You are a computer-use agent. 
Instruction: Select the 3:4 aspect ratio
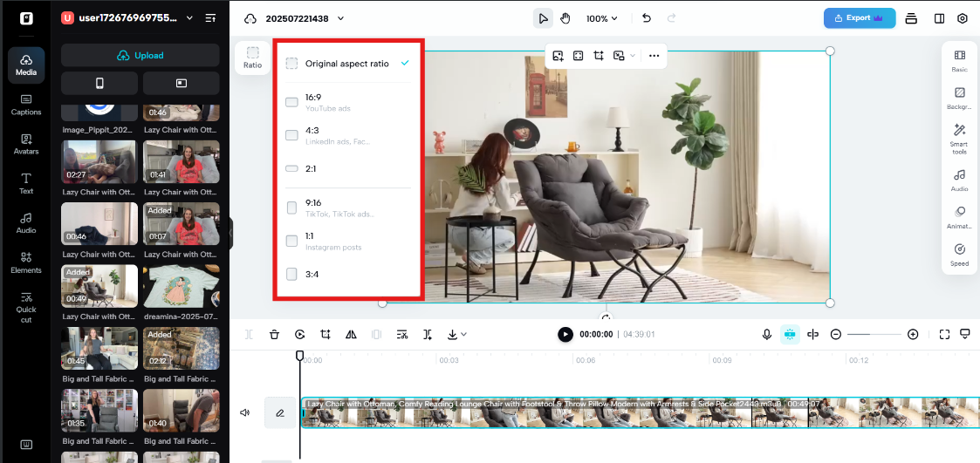347,274
